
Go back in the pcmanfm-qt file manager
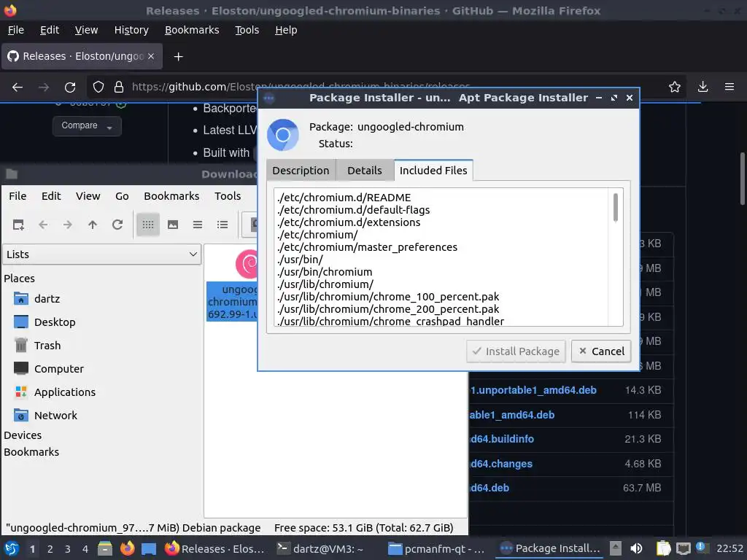pos(43,225)
